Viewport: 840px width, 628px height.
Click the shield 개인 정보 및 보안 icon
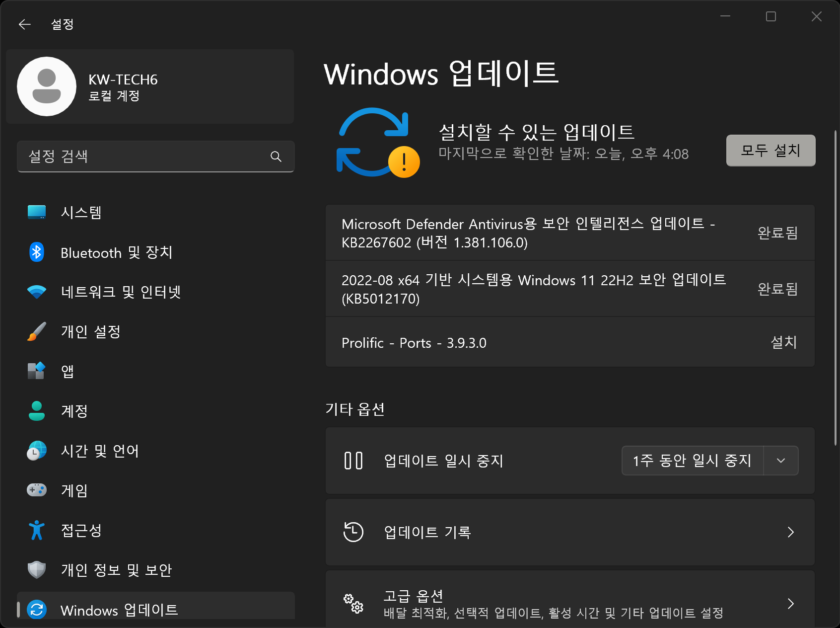pyautogui.click(x=37, y=570)
